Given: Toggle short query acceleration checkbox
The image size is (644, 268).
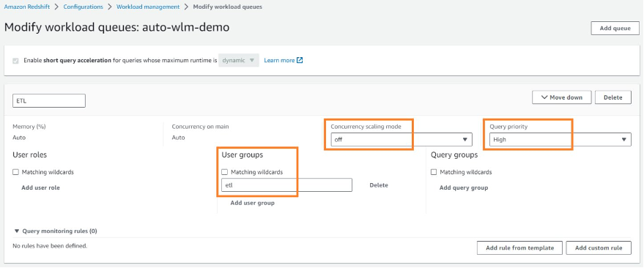Looking at the screenshot, I should pos(15,61).
